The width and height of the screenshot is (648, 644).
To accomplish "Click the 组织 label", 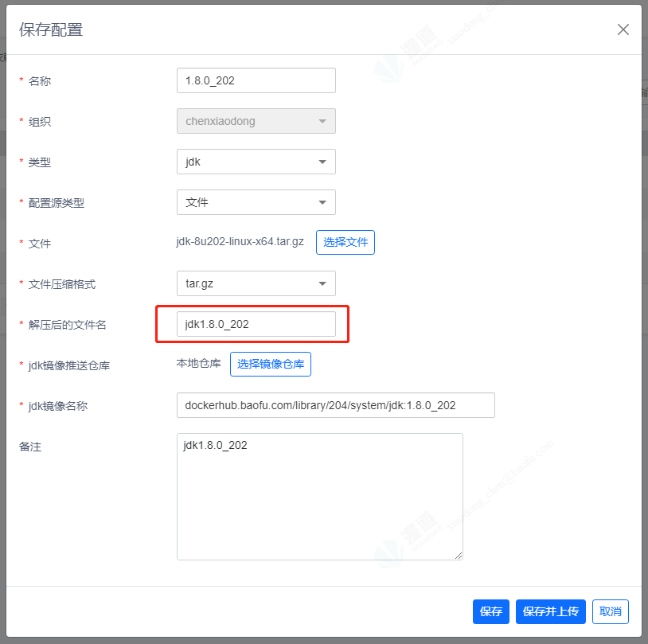I will point(39,122).
